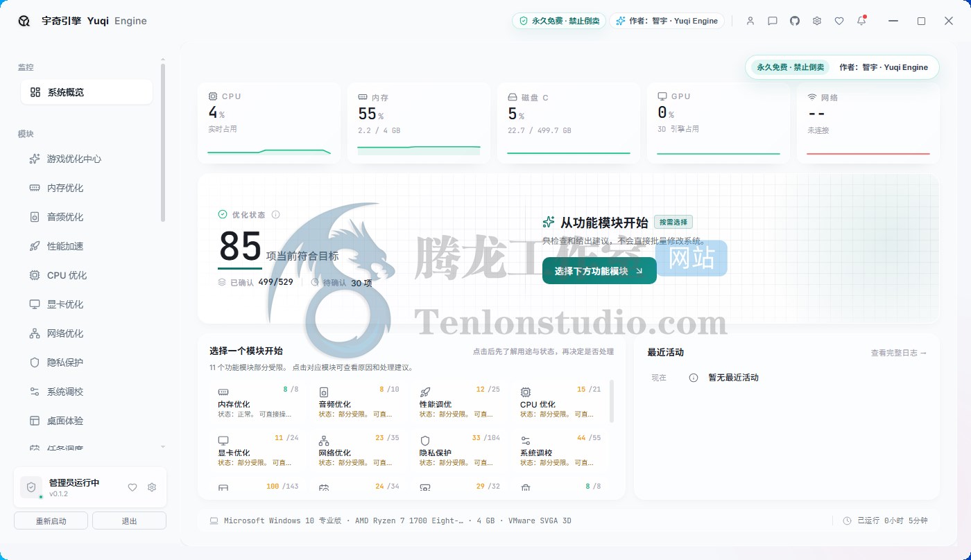Open 性能加速 from the sidebar

(x=87, y=246)
